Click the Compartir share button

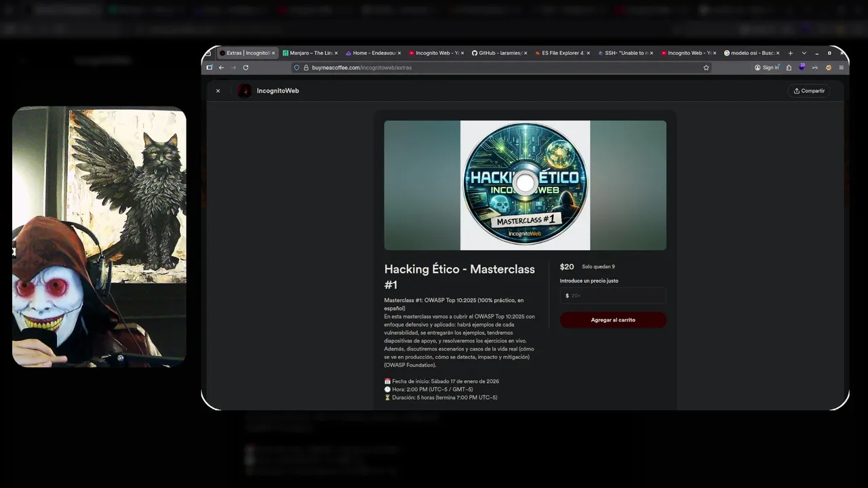(810, 91)
